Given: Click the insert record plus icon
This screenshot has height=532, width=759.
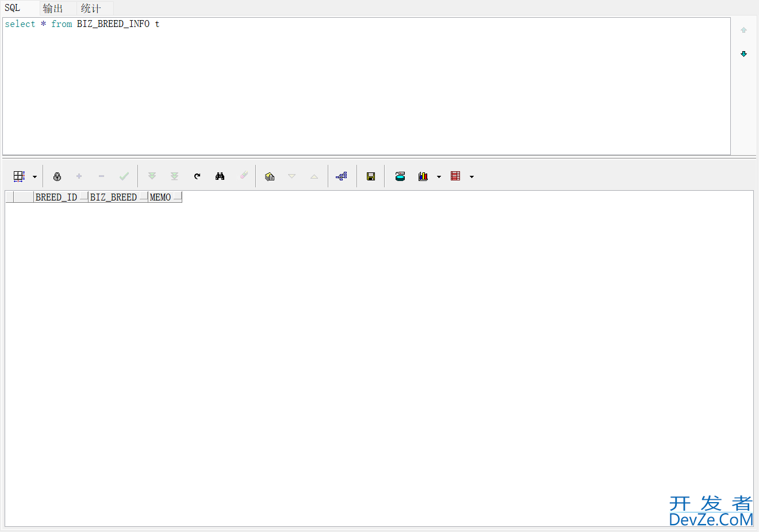Looking at the screenshot, I should coord(79,176).
